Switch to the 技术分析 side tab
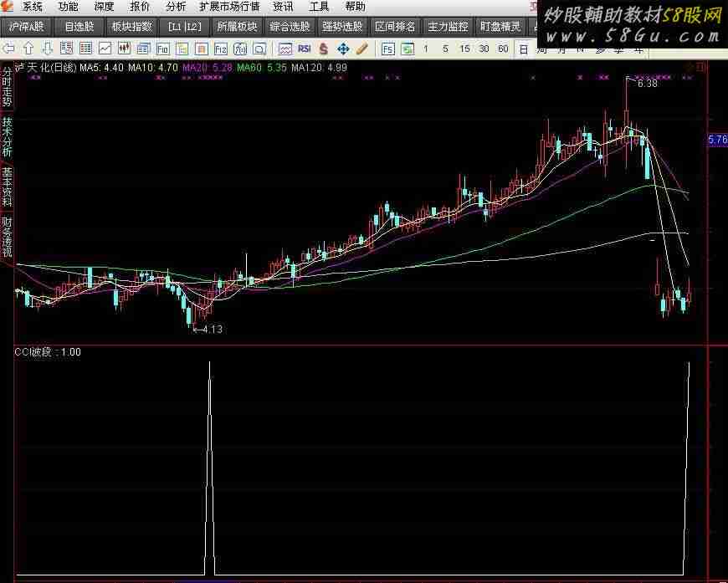Image resolution: width=728 pixels, height=583 pixels. tap(7, 137)
